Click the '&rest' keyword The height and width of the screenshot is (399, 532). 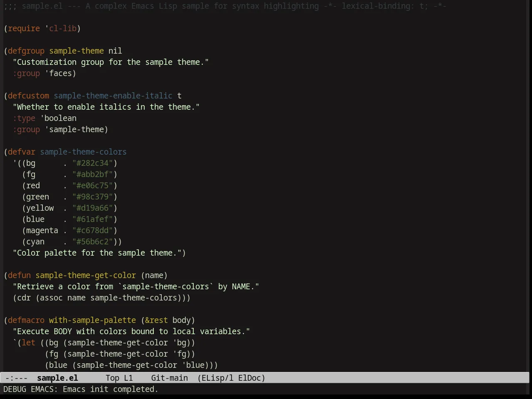pos(156,320)
